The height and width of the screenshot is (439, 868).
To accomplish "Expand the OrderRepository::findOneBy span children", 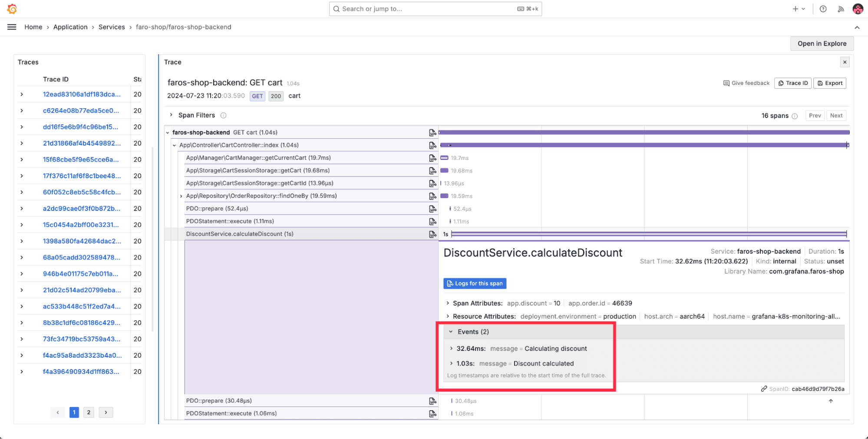I will pos(181,196).
